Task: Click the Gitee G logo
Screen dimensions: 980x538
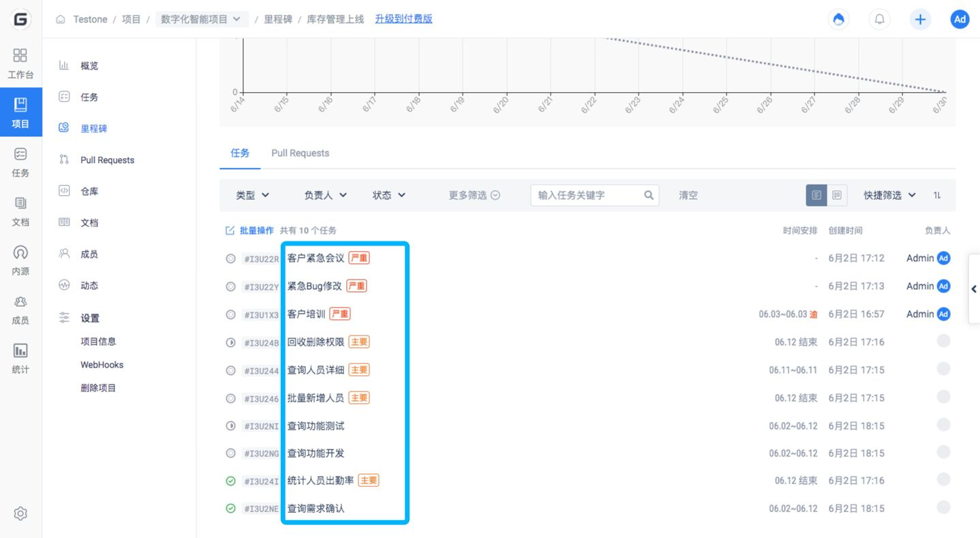Action: pyautogui.click(x=20, y=20)
